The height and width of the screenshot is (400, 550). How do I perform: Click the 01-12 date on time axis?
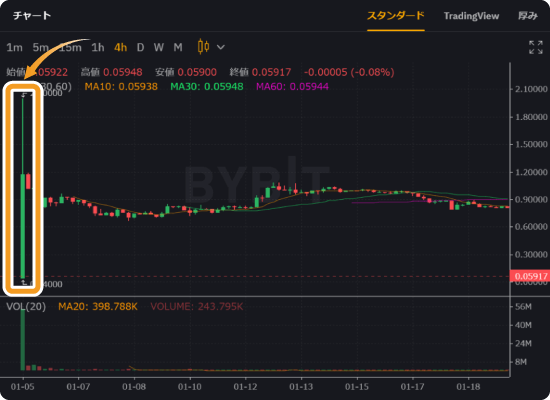click(246, 387)
